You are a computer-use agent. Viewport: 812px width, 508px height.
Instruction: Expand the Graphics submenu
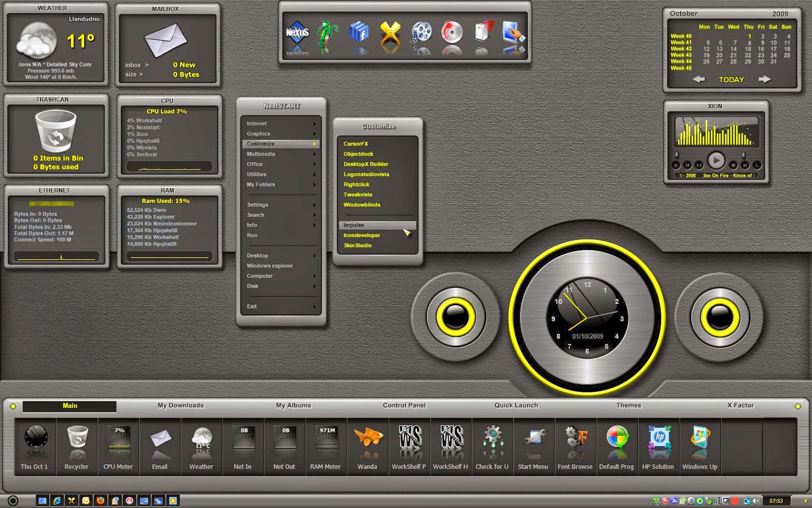click(x=281, y=134)
